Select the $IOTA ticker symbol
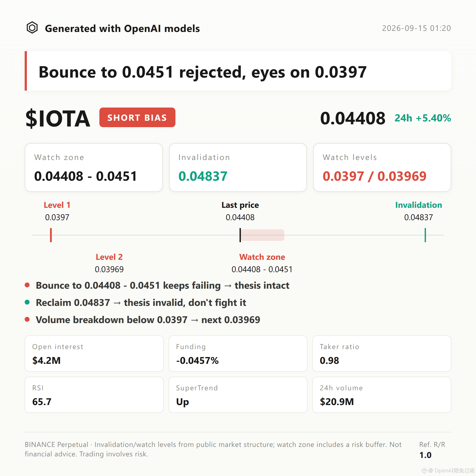 pyautogui.click(x=58, y=119)
